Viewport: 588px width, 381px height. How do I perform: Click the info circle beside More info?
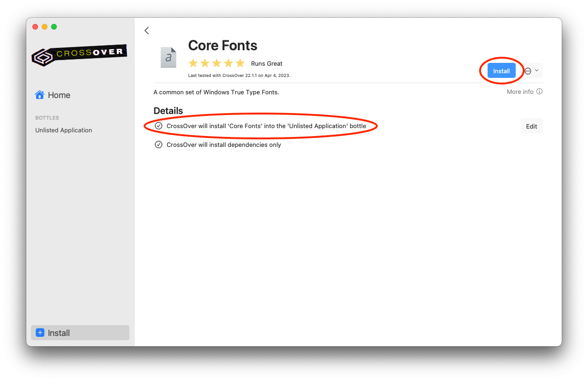(539, 92)
